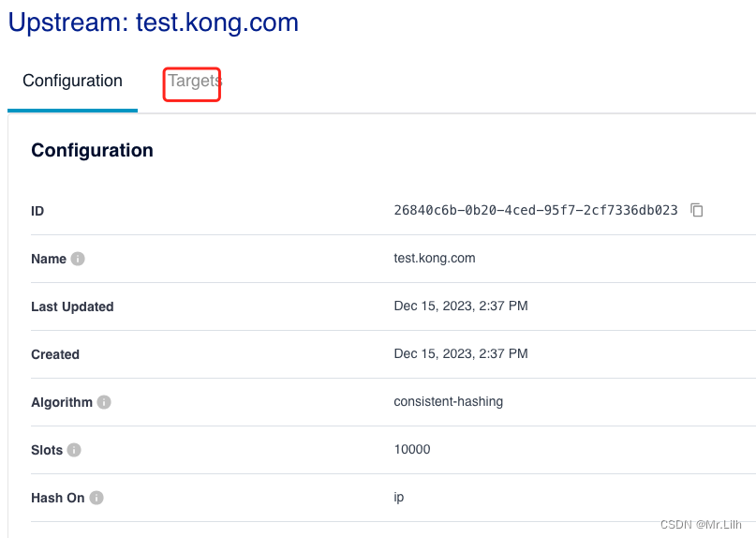756x538 pixels.
Task: Show info tooltip for Hash On field
Action: click(x=96, y=498)
